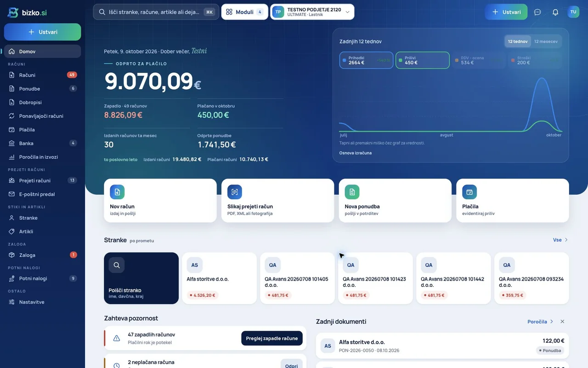Toggle the Stroški chart series
Screen dimensions: 588x368
pyautogui.click(x=535, y=60)
